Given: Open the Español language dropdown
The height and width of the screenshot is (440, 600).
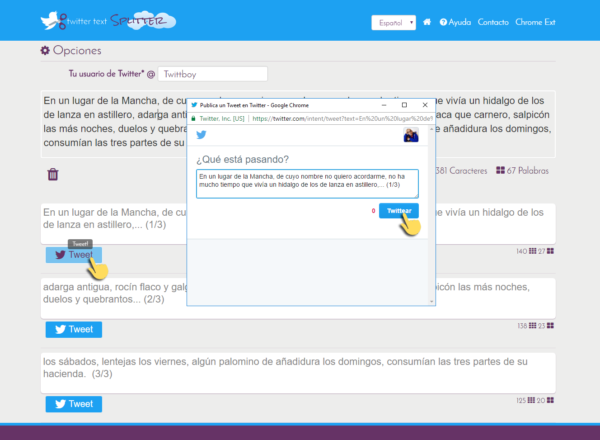Looking at the screenshot, I should coord(393,23).
